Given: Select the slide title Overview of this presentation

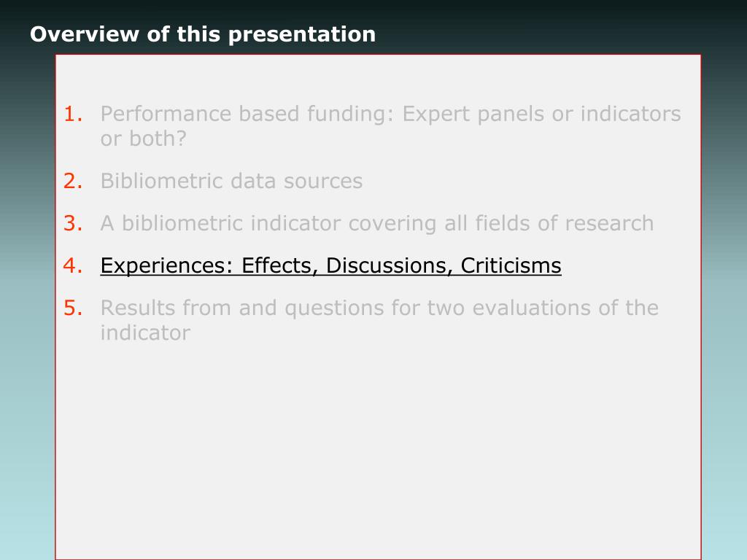Looking at the screenshot, I should click(203, 34).
